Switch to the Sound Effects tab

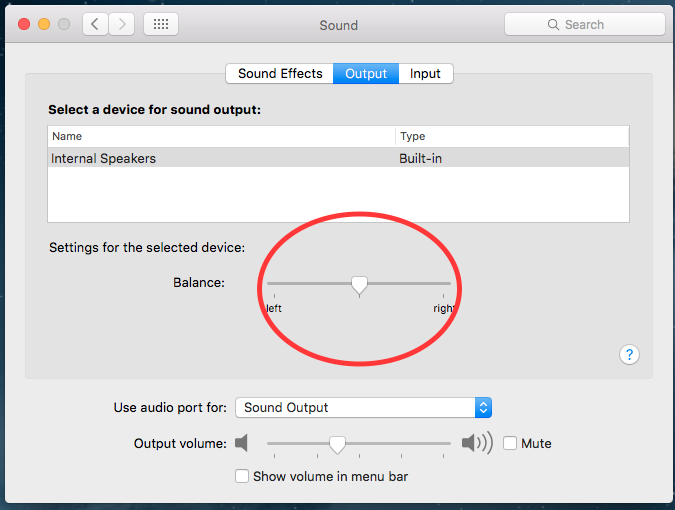280,73
